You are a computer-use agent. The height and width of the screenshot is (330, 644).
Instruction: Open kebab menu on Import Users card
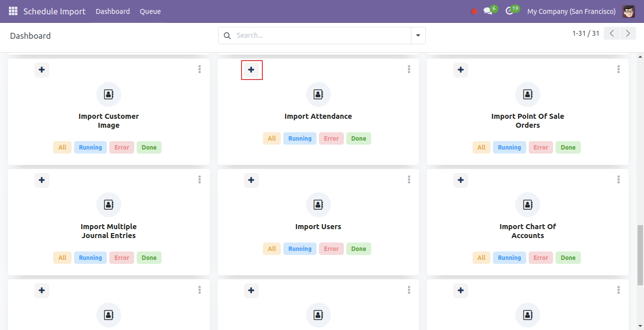[x=409, y=180]
